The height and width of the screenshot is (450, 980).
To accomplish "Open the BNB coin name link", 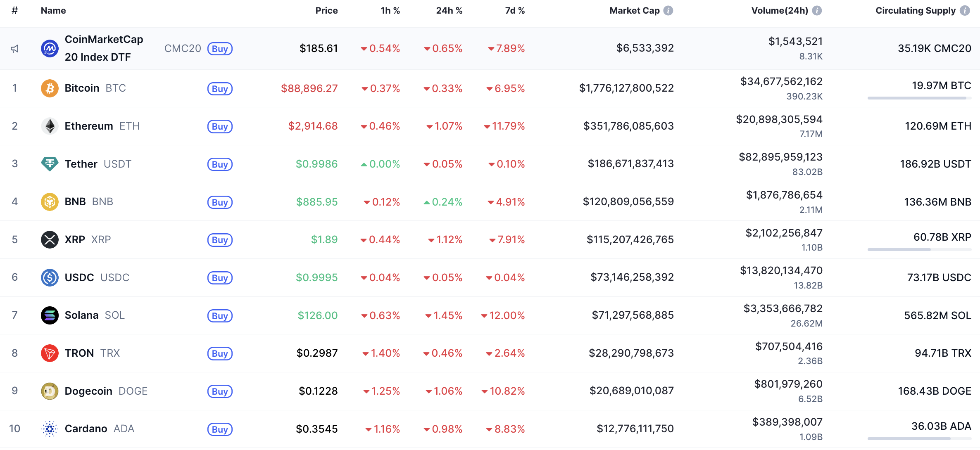I will point(75,202).
